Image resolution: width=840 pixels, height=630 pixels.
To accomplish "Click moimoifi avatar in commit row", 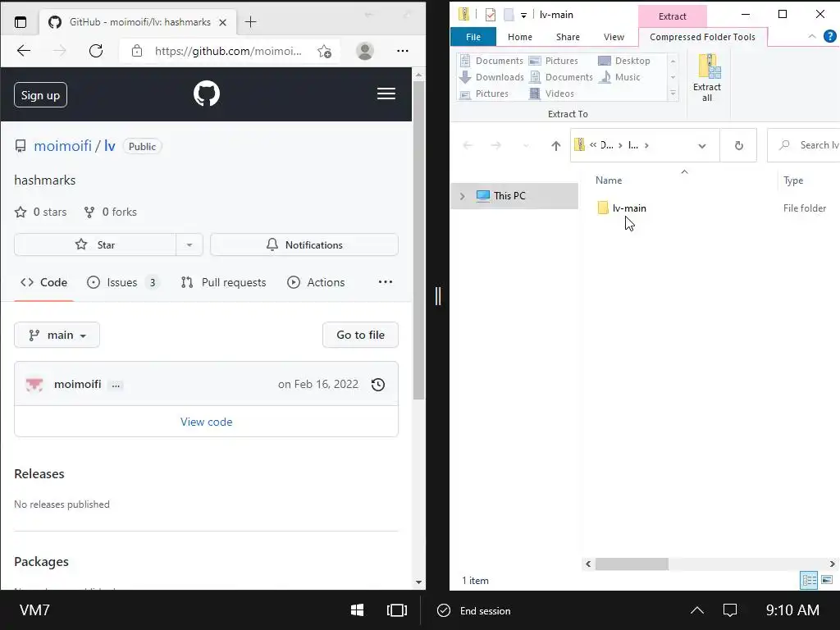I will (34, 384).
